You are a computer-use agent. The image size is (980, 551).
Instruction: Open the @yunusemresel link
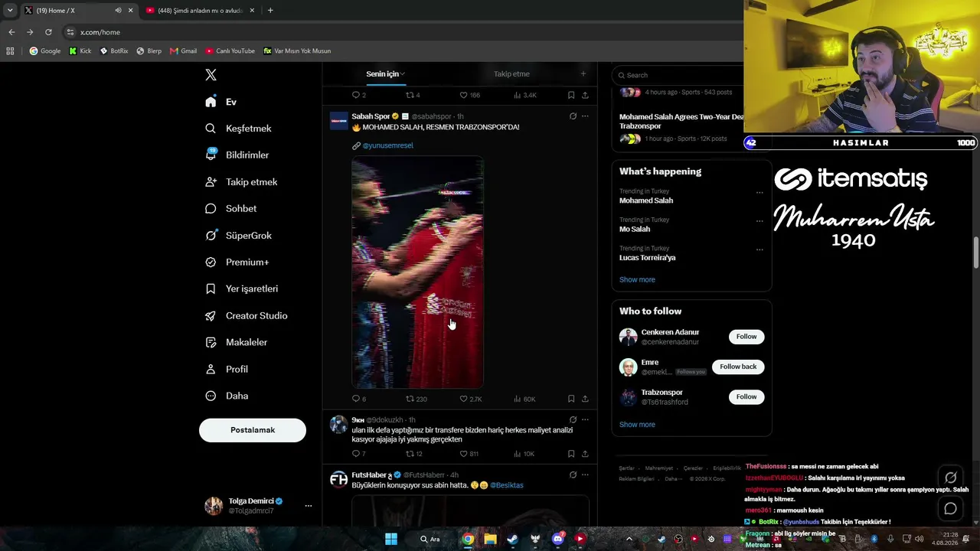pos(387,145)
